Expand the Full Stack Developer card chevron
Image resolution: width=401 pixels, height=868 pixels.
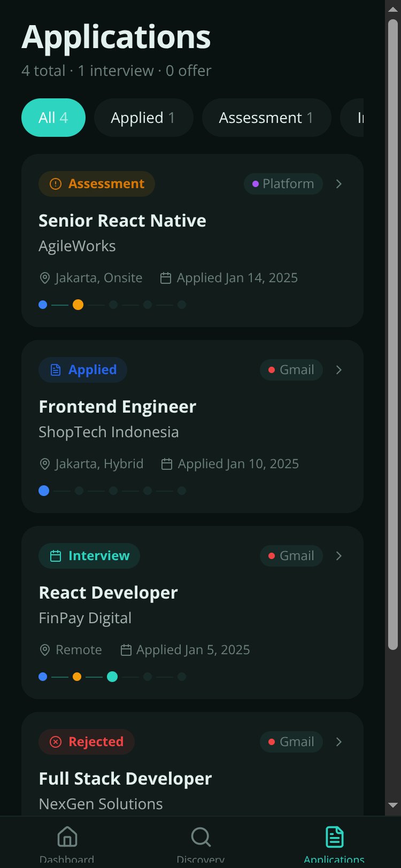tap(338, 742)
